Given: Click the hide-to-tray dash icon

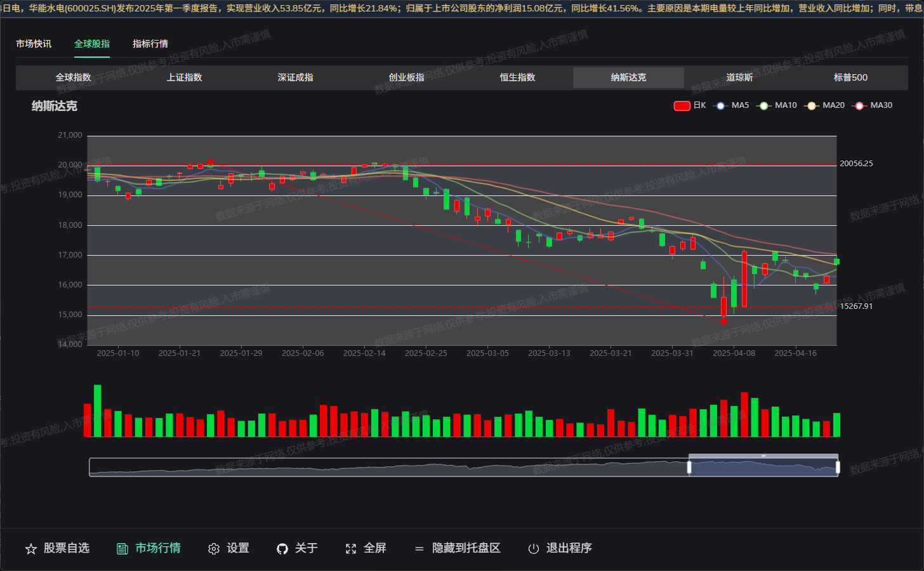Looking at the screenshot, I should pyautogui.click(x=419, y=549).
